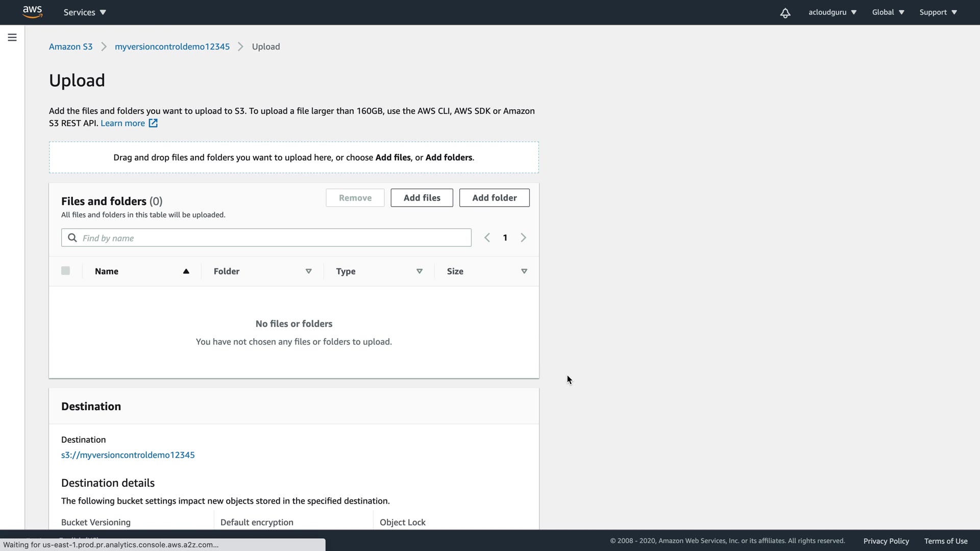Click the external link icon beside Learn more

point(153,123)
